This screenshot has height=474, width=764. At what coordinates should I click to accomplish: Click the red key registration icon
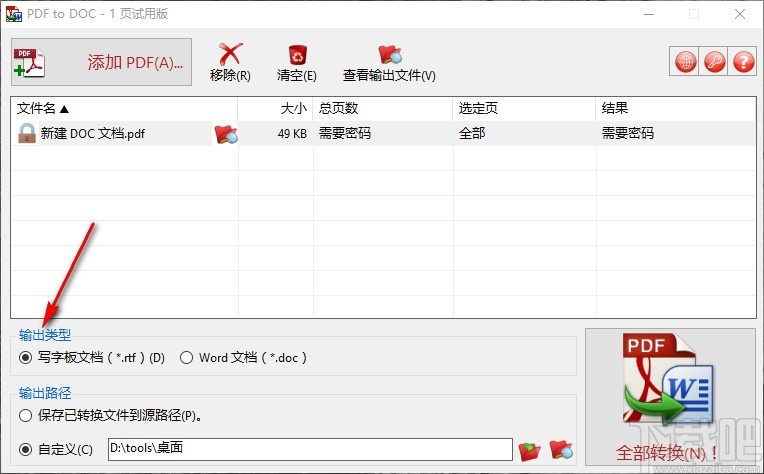coord(714,62)
